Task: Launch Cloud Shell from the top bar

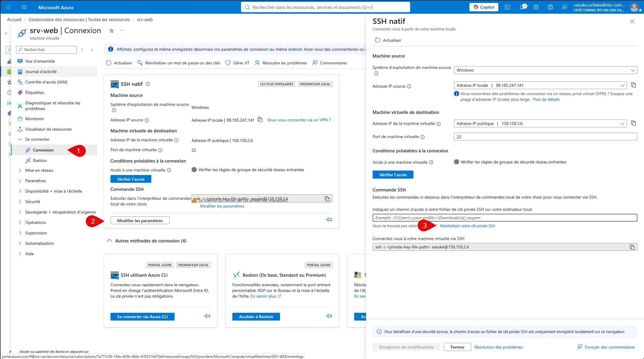Action: tap(507, 7)
